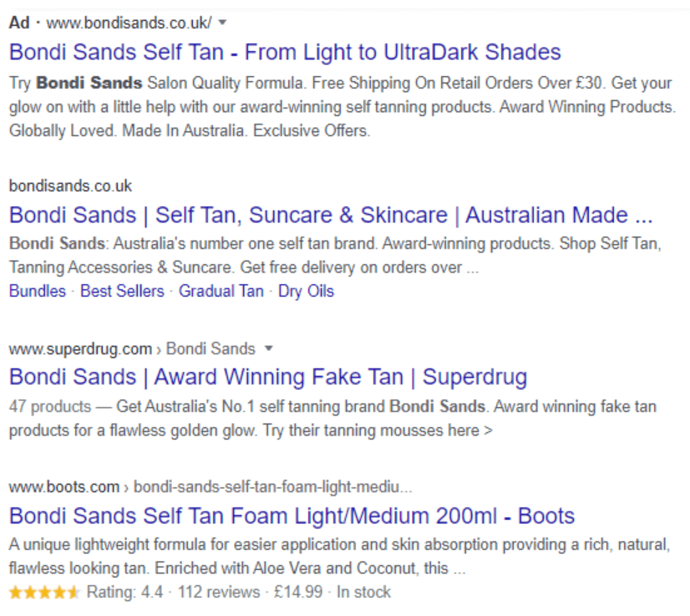Click the www.bondisands.co.uk/ ad URL

pyautogui.click(x=129, y=23)
